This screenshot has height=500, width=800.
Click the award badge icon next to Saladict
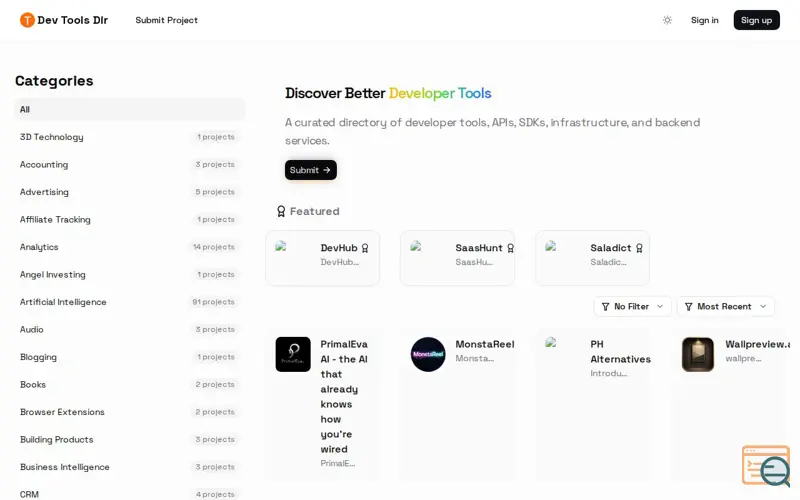(x=639, y=248)
